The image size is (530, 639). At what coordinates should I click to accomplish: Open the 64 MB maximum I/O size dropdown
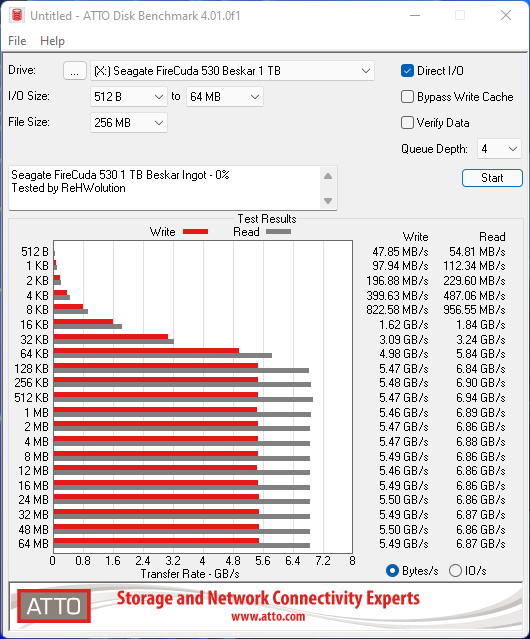click(224, 97)
